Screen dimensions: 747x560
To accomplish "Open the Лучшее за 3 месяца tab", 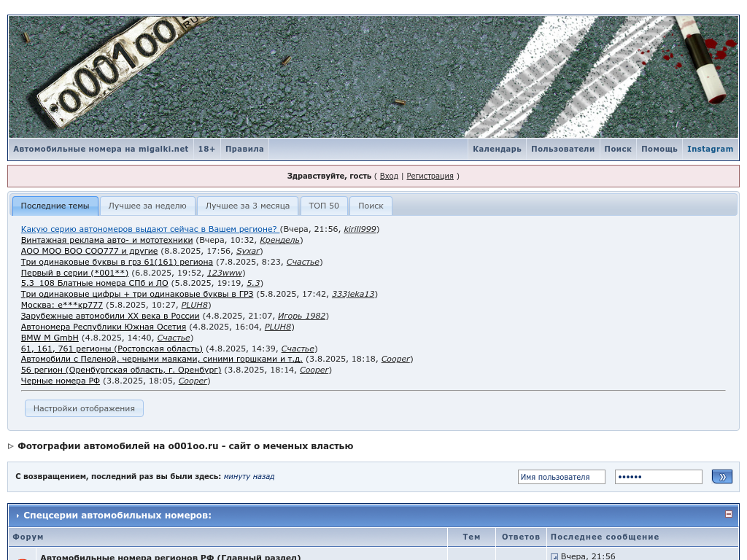I will pyautogui.click(x=247, y=206).
